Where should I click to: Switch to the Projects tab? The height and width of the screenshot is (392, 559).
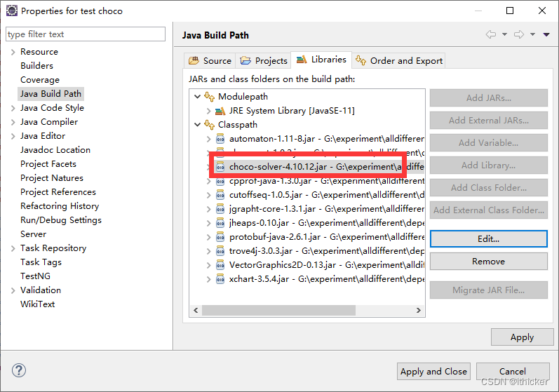click(x=264, y=60)
